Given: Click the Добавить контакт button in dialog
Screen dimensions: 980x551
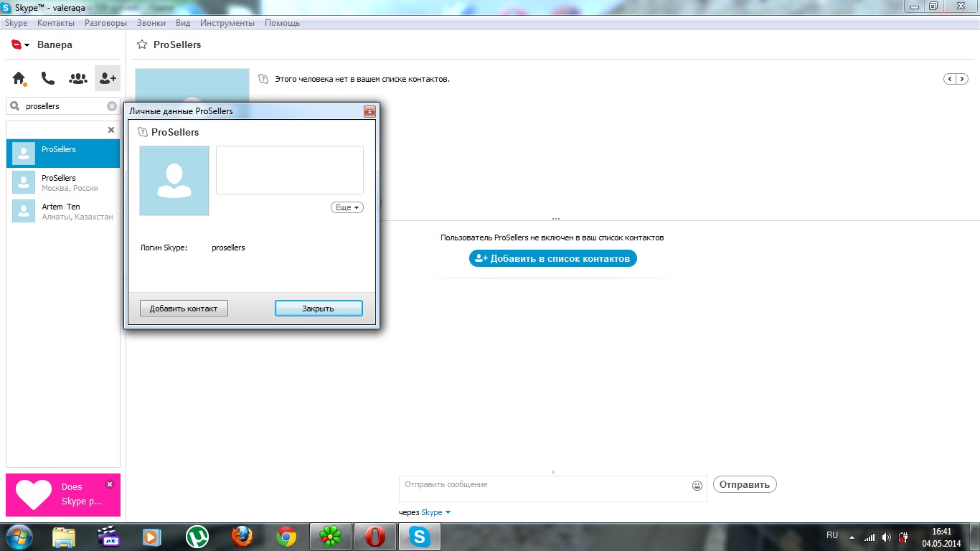Looking at the screenshot, I should (184, 309).
